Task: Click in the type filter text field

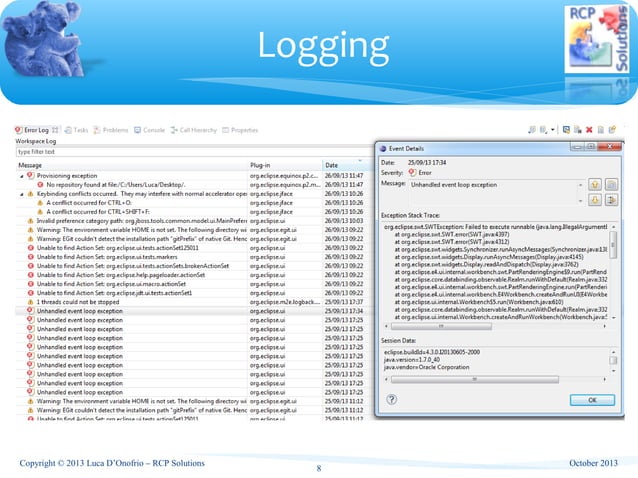Action: pos(194,152)
